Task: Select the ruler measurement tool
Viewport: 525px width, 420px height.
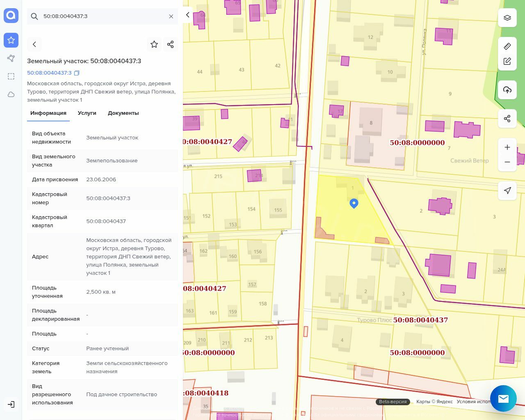Action: pos(507,46)
